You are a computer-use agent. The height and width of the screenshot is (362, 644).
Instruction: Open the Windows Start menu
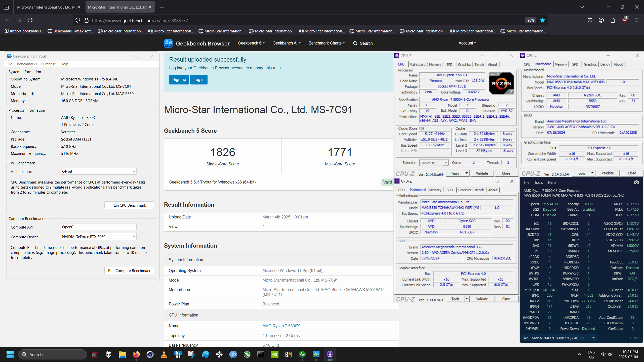point(10,354)
